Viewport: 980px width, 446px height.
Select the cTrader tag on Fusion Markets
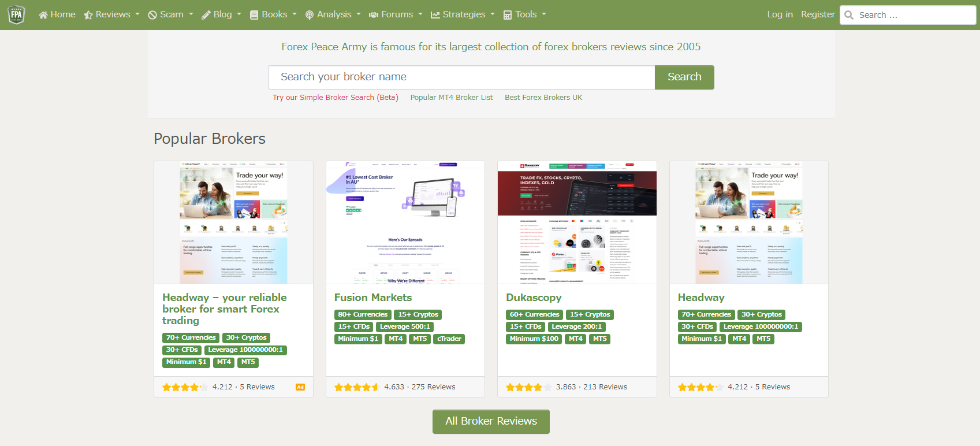[x=449, y=339]
